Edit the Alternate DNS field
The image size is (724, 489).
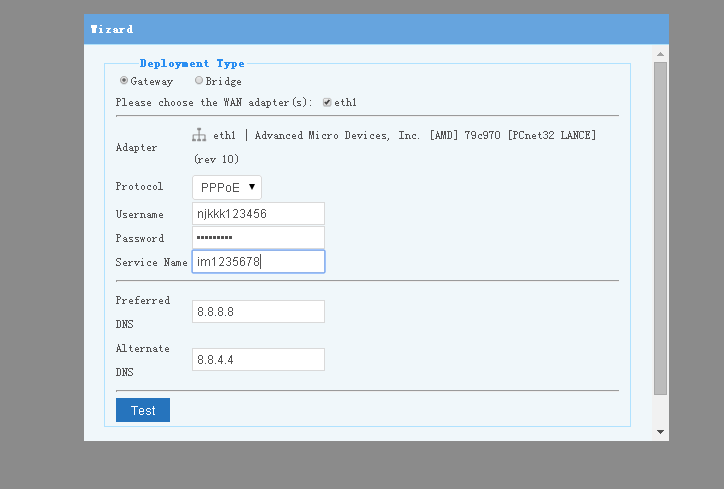click(258, 359)
